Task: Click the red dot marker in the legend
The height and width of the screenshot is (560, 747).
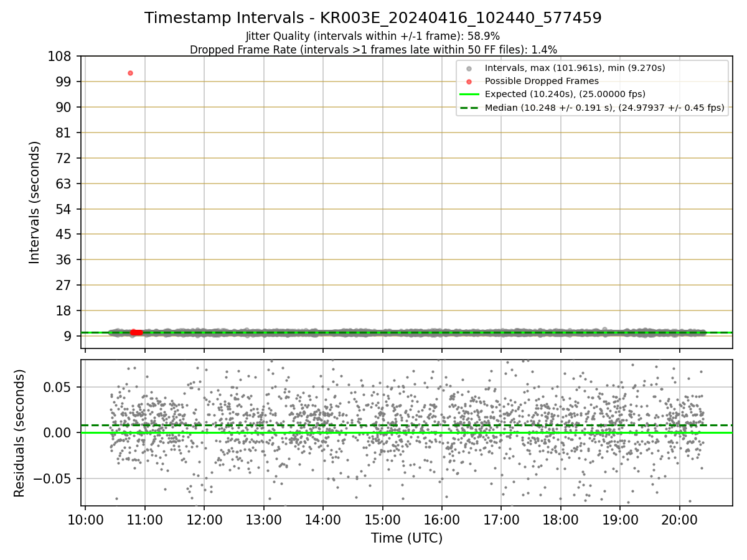Action: (x=469, y=82)
